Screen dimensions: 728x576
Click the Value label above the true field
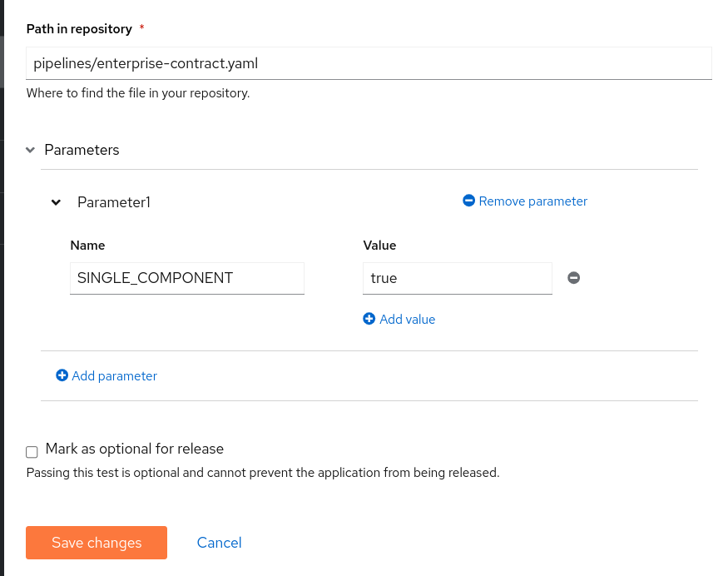pos(379,246)
